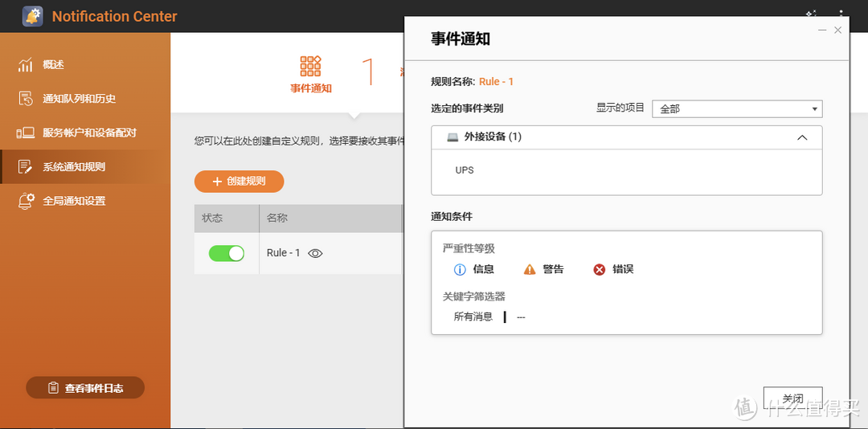Click the orange 警告 warning triangle icon
868x429 pixels.
(x=529, y=269)
